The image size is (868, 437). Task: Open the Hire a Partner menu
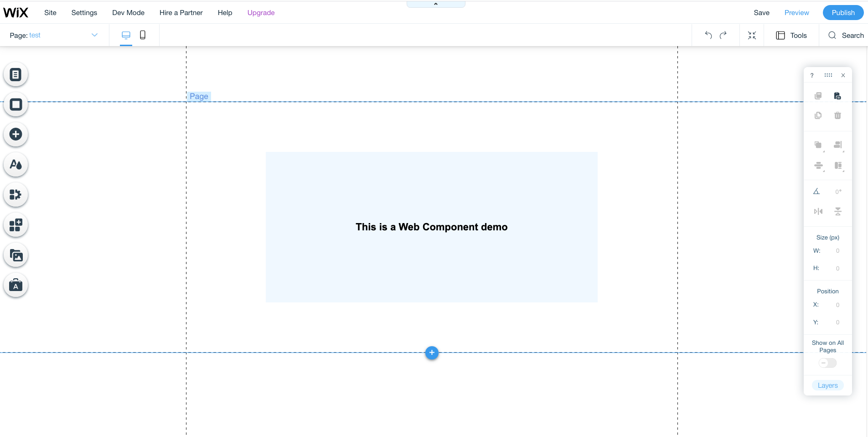point(181,13)
